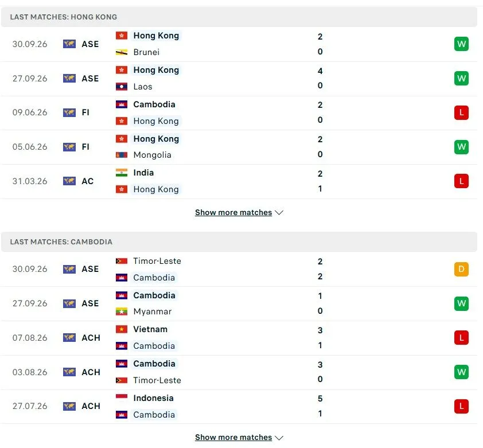Open Vietnam team name in 07.08.26 match

click(150, 329)
